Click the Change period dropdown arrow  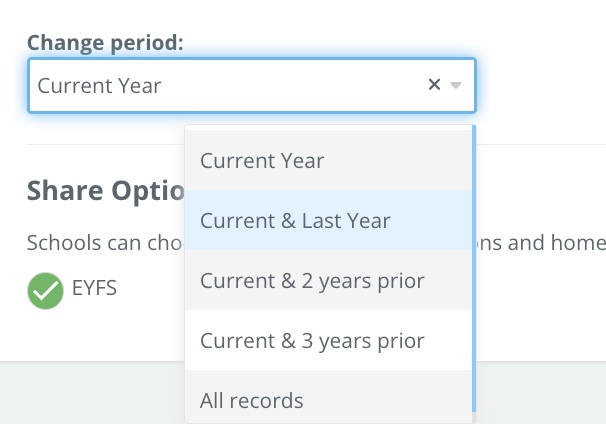click(456, 85)
